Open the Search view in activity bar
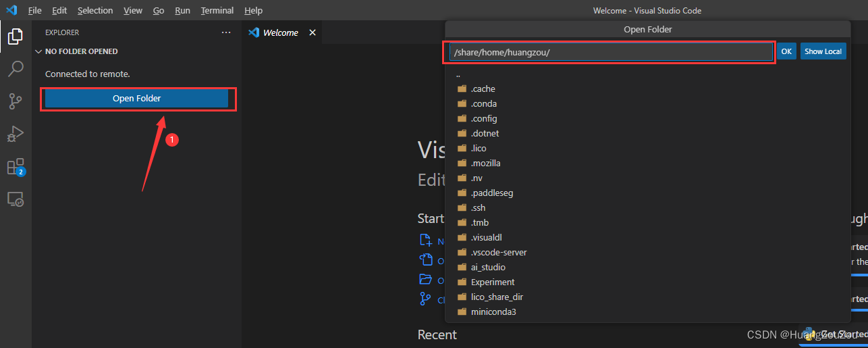Image resolution: width=868 pixels, height=348 pixels. tap(16, 69)
